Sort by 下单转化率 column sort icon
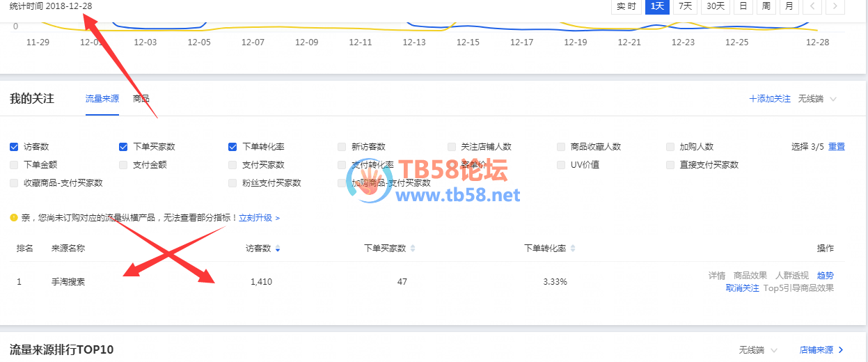This screenshot has width=868, height=362. click(x=573, y=249)
